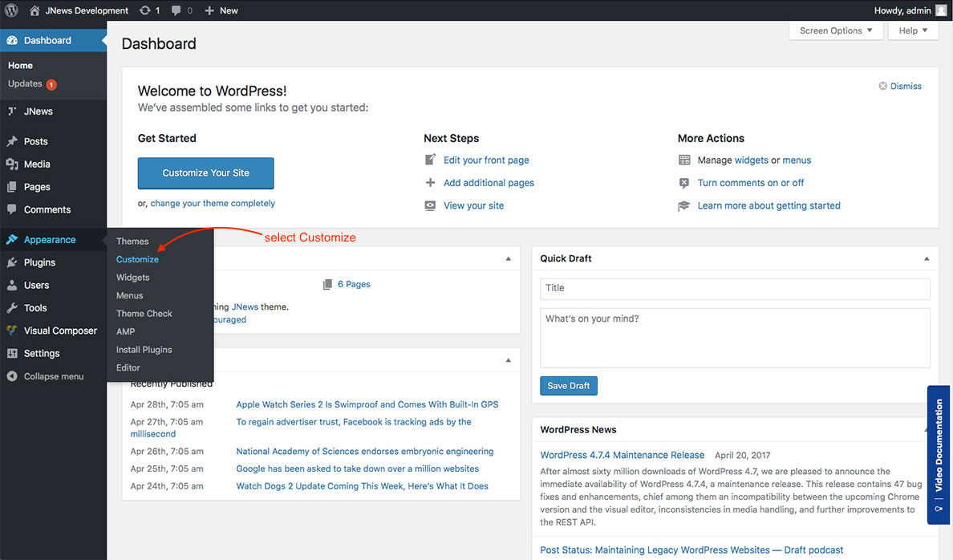
Task: Click the Media icon in sidebar
Action: (x=12, y=164)
